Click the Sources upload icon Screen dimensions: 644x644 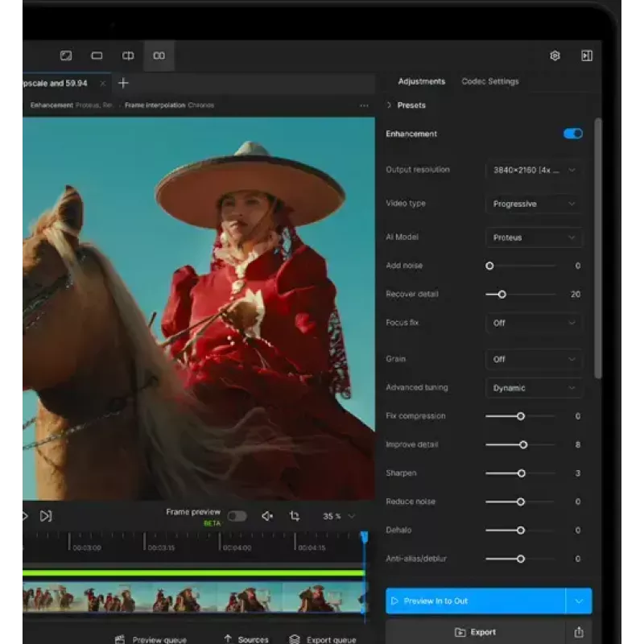[228, 638]
